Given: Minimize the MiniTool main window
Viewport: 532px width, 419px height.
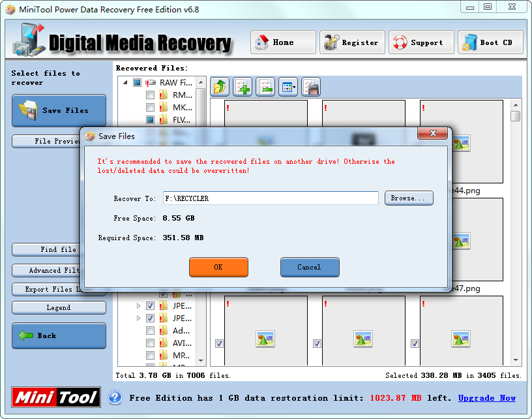Looking at the screenshot, I should tap(469, 7).
